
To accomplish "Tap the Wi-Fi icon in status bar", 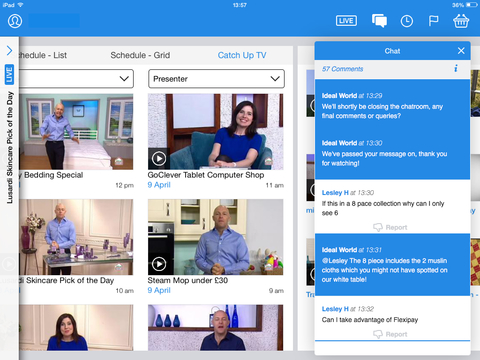I will (x=20, y=5).
